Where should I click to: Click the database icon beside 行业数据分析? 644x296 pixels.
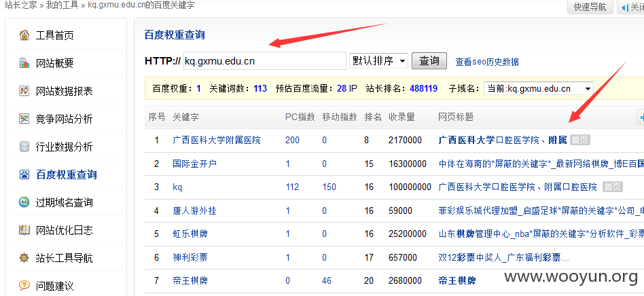pyautogui.click(x=24, y=147)
